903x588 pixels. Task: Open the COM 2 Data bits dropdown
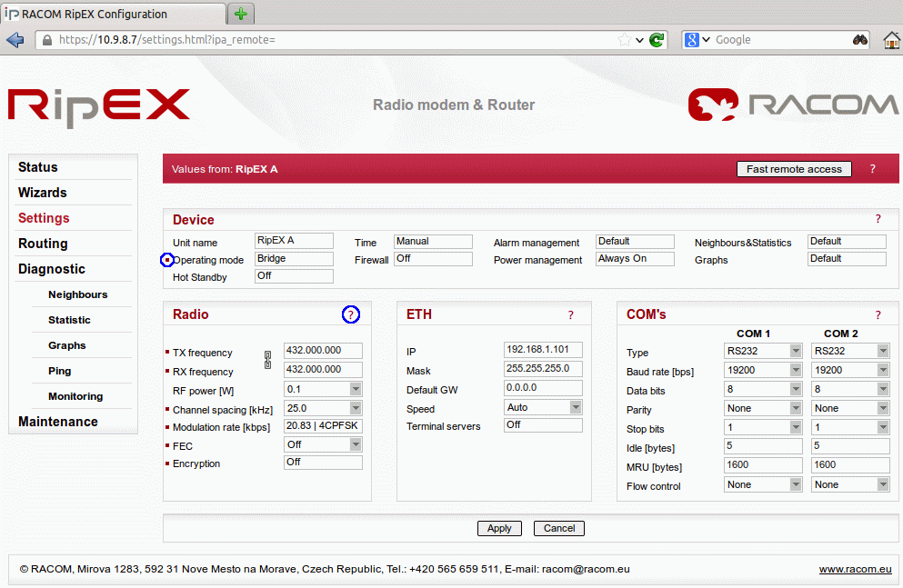pyautogui.click(x=883, y=390)
